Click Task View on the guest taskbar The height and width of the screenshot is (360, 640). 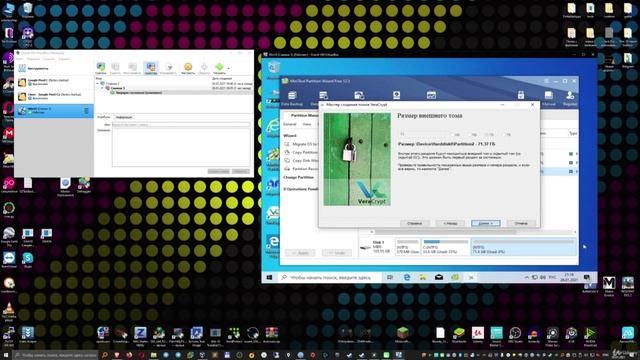click(x=390, y=278)
